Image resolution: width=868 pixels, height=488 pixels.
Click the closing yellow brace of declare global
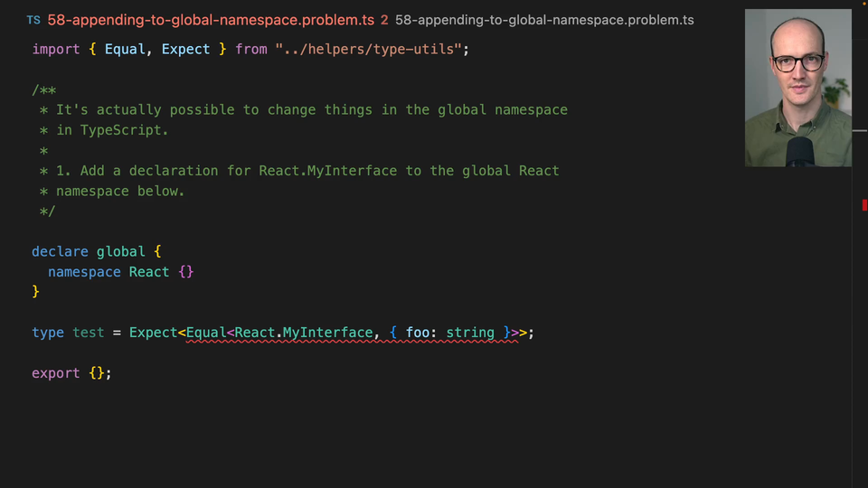pyautogui.click(x=36, y=292)
